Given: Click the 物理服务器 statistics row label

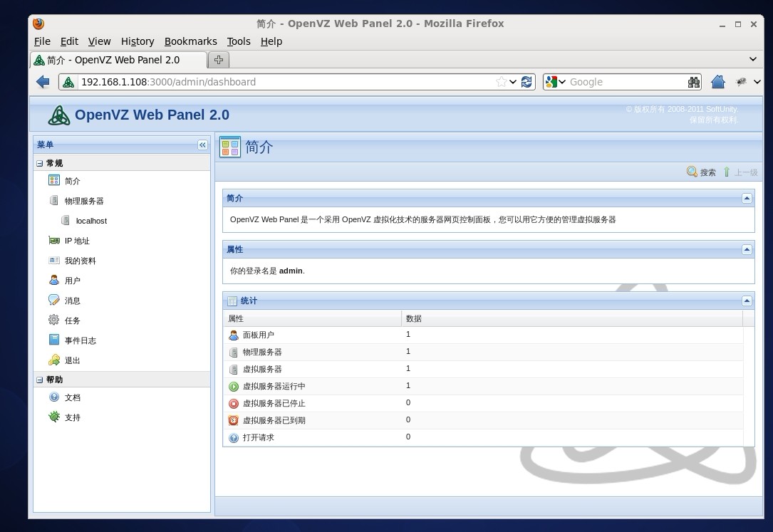Looking at the screenshot, I should click(x=262, y=353).
